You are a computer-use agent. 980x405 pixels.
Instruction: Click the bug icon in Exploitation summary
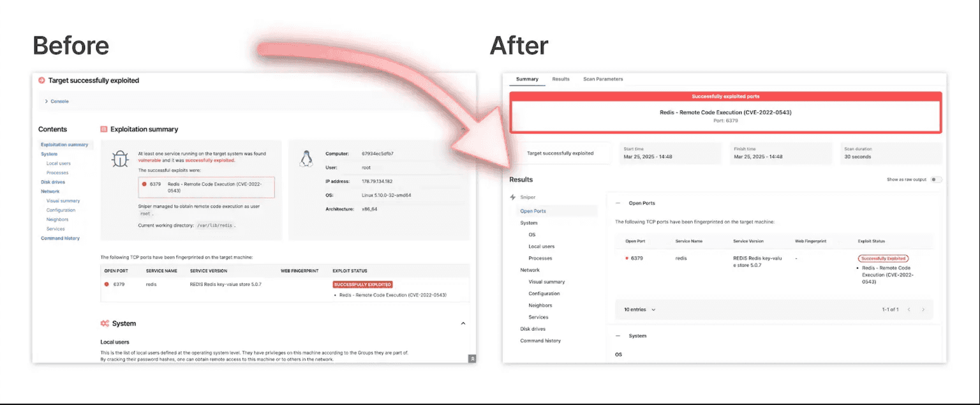(x=119, y=159)
